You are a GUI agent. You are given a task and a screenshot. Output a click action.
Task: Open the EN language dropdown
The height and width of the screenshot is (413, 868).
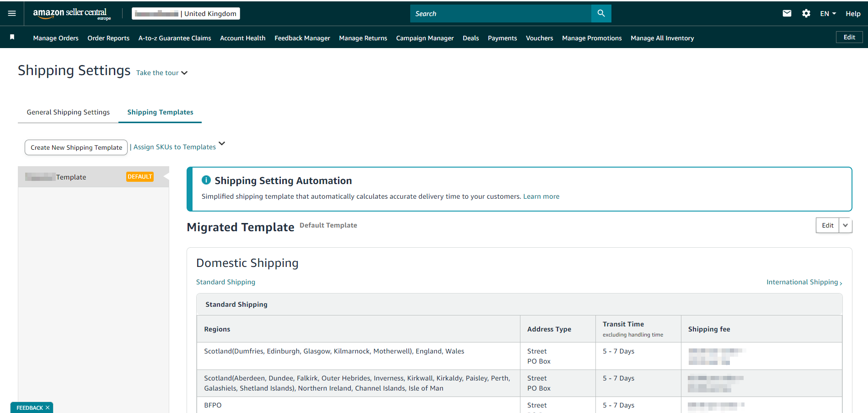pos(828,14)
